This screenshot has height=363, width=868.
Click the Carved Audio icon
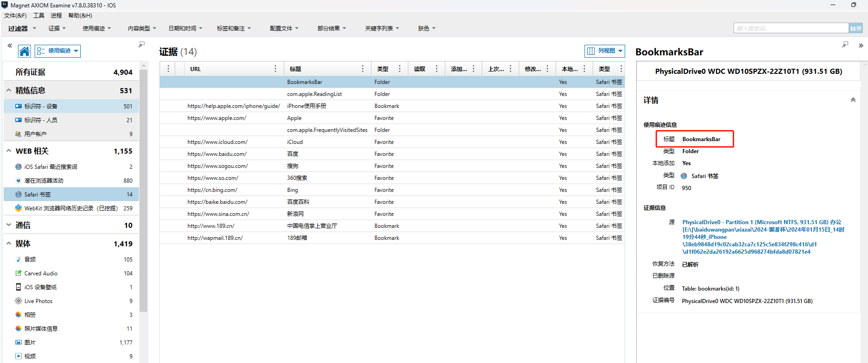[18, 273]
